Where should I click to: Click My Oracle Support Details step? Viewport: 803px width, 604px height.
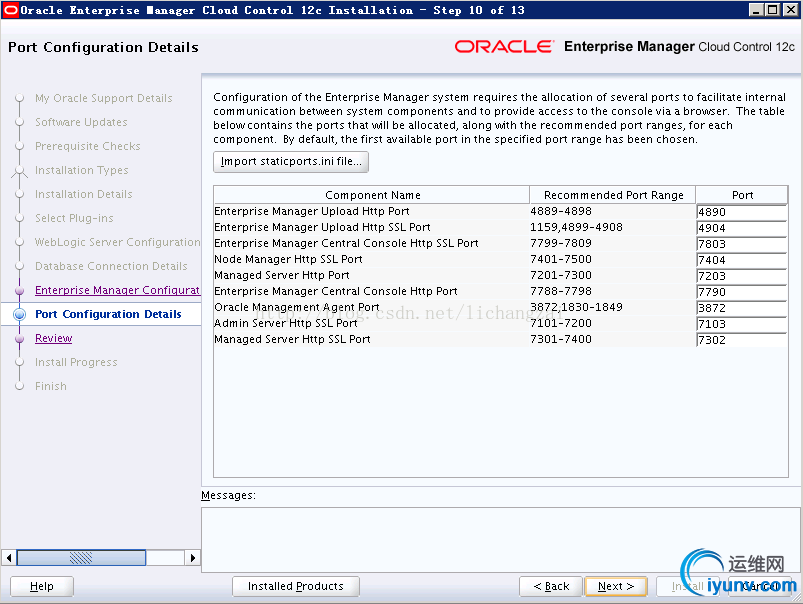point(103,98)
